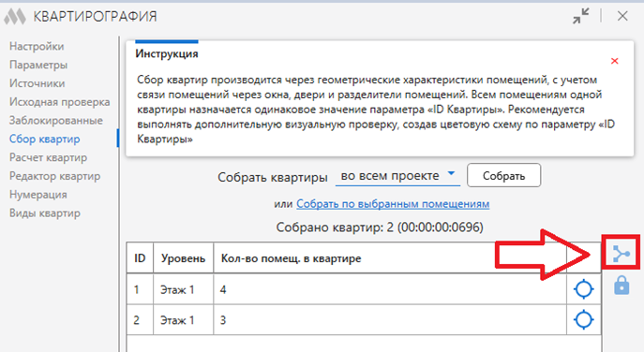Viewport: 644px width, 352px height.
Task: Open Расчет квартир section
Action: [x=48, y=157]
